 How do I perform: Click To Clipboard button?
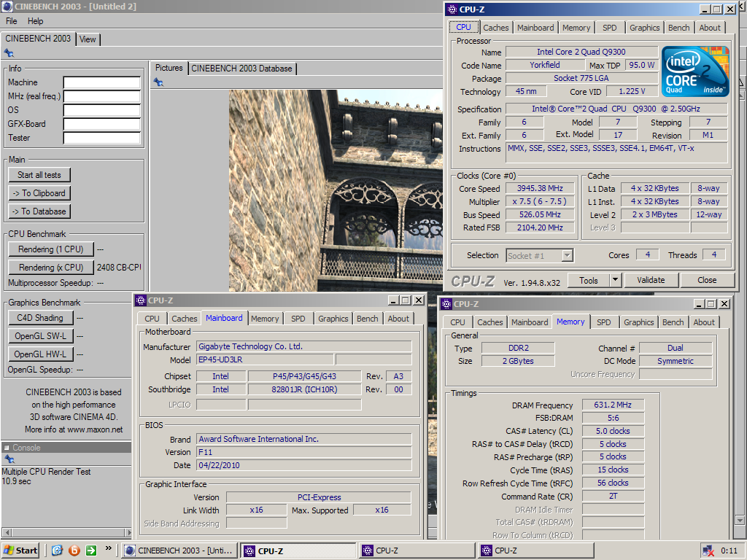[39, 192]
